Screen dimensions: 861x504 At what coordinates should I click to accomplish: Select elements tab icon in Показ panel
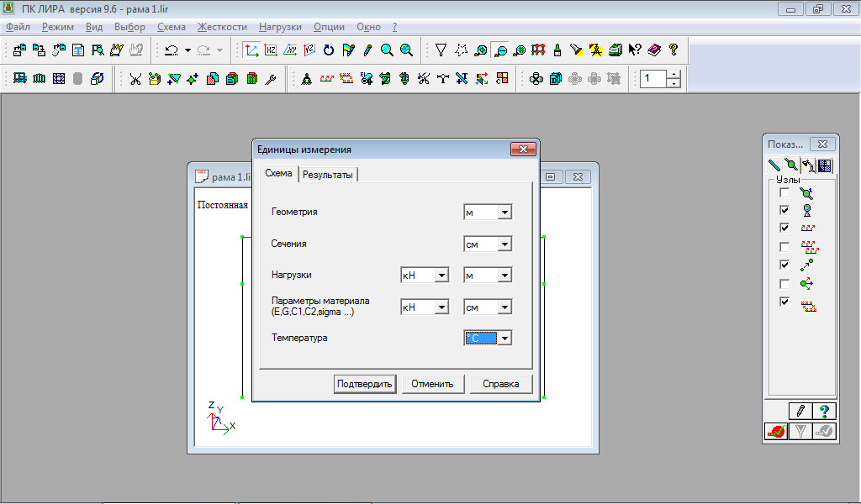click(774, 165)
